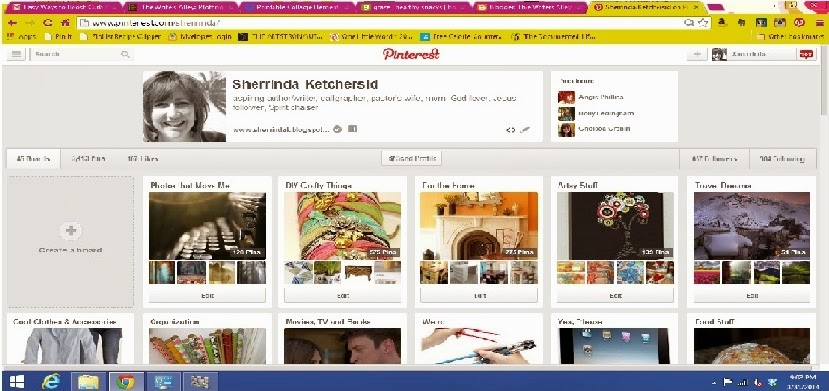Show hidden tray icons arrow
Viewport: 829px width, 391px height.
tap(714, 382)
